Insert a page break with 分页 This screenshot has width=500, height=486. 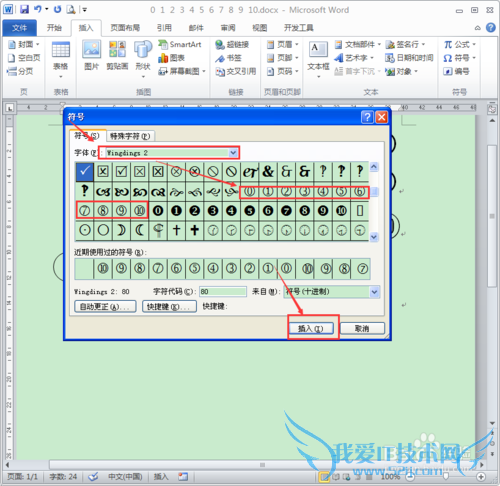coord(20,71)
